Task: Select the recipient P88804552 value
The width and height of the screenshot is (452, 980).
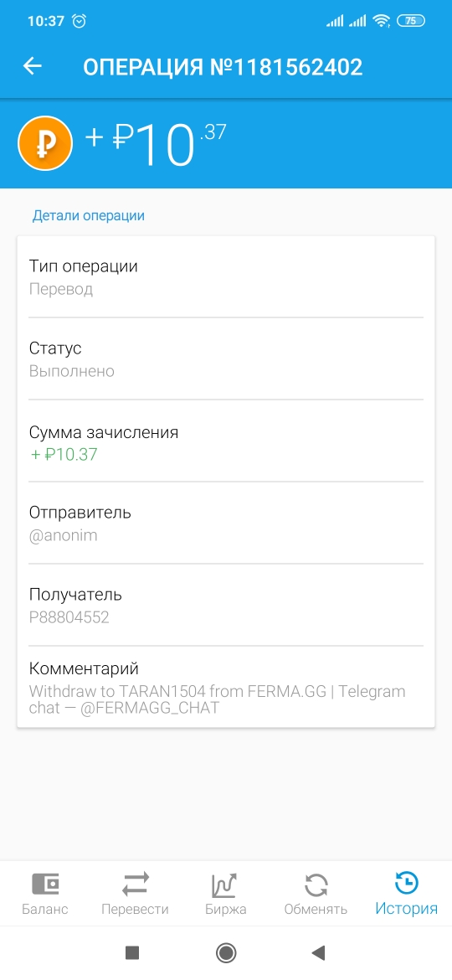Action: pyautogui.click(x=69, y=617)
